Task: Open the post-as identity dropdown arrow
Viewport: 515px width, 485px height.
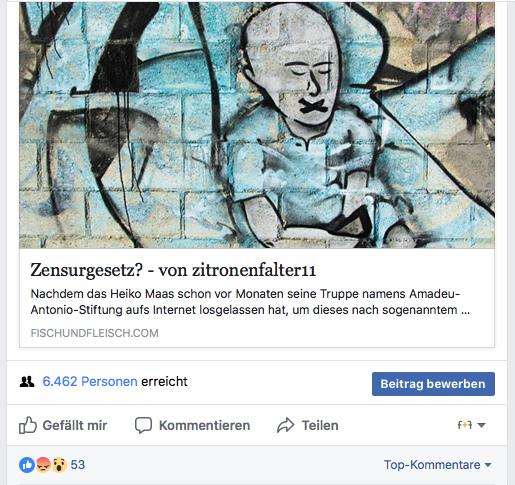Action: pos(481,425)
